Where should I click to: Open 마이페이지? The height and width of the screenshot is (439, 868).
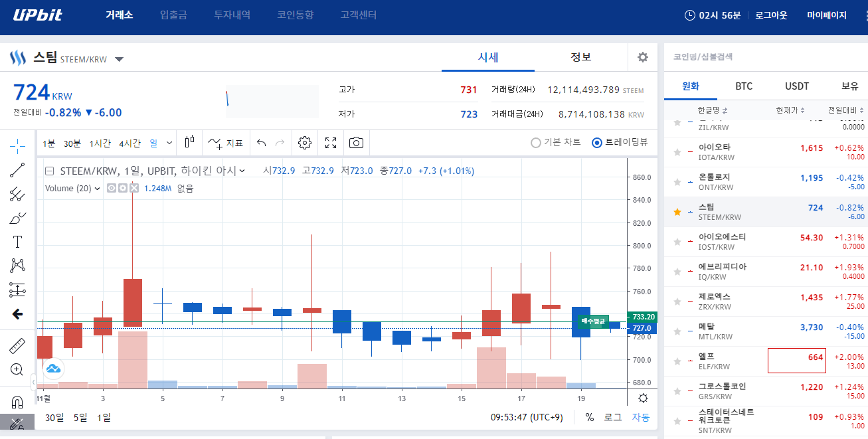point(827,15)
